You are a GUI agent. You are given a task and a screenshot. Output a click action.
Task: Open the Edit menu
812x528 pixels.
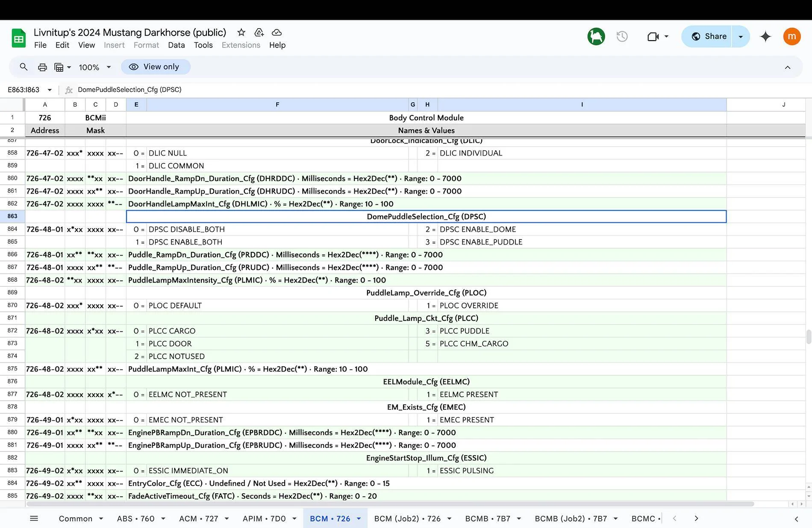click(x=62, y=45)
